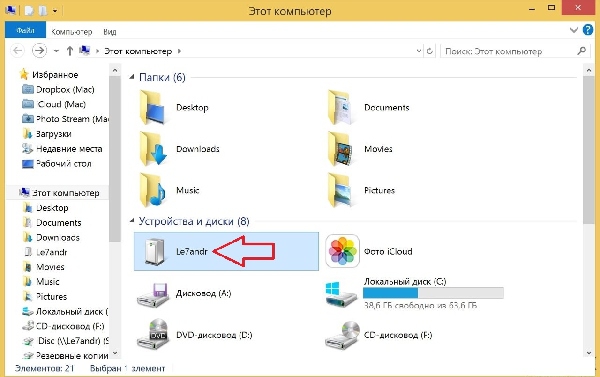Click navigation pane scrollbar up arrow
The image size is (600, 377).
[x=114, y=70]
